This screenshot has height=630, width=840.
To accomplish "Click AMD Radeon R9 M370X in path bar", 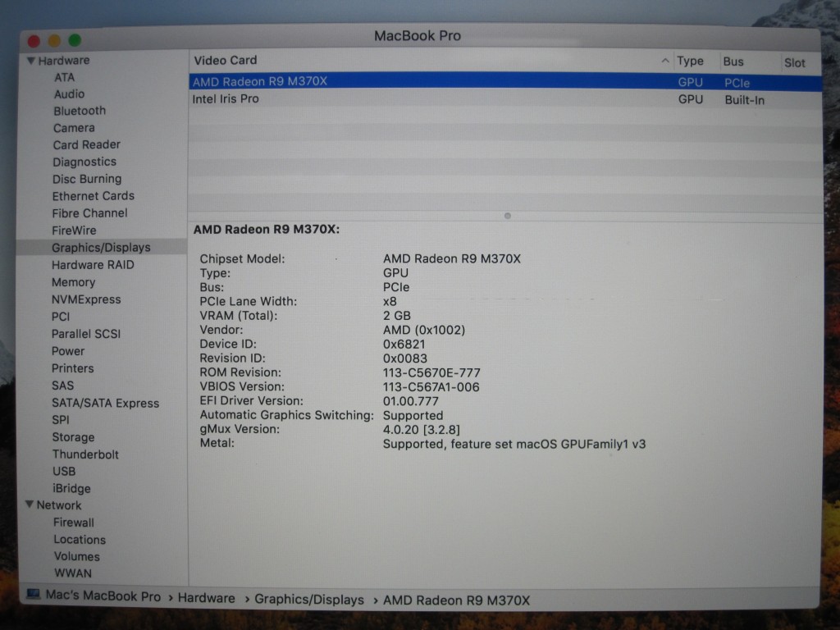I will click(456, 600).
